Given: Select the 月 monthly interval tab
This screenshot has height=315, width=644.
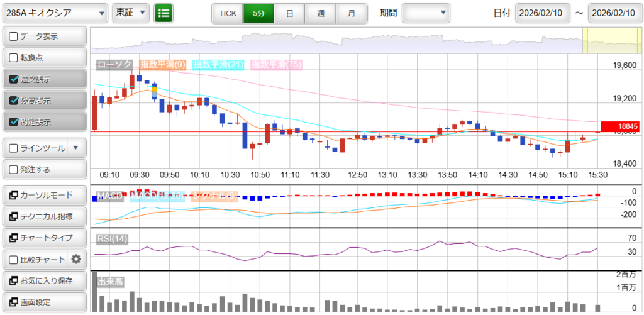Looking at the screenshot, I should coord(352,13).
